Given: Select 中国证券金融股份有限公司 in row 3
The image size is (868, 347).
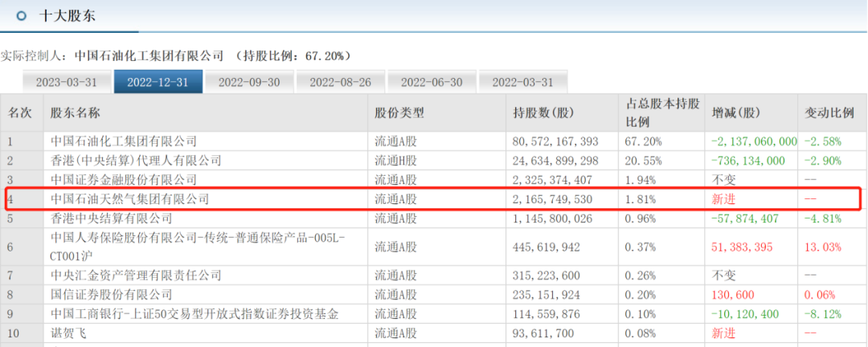Looking at the screenshot, I should pos(124,180).
